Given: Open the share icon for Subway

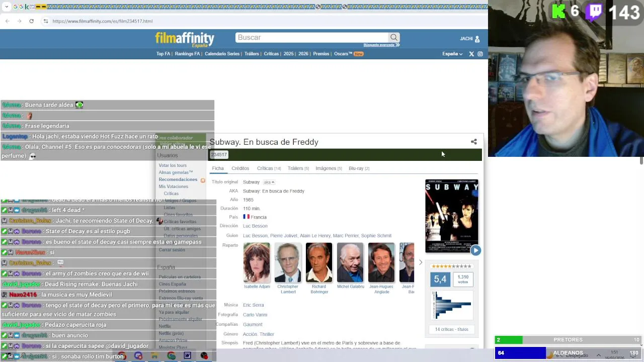Looking at the screenshot, I should tap(473, 142).
